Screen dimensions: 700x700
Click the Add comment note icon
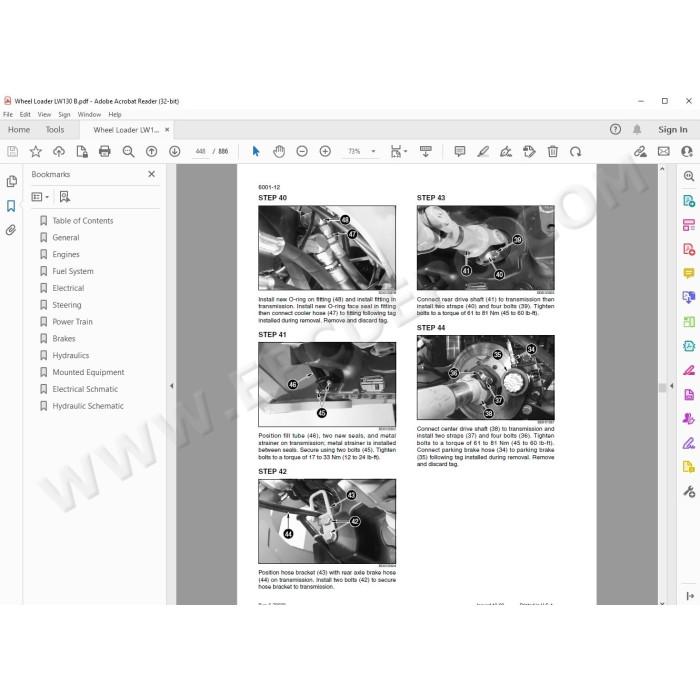[460, 152]
